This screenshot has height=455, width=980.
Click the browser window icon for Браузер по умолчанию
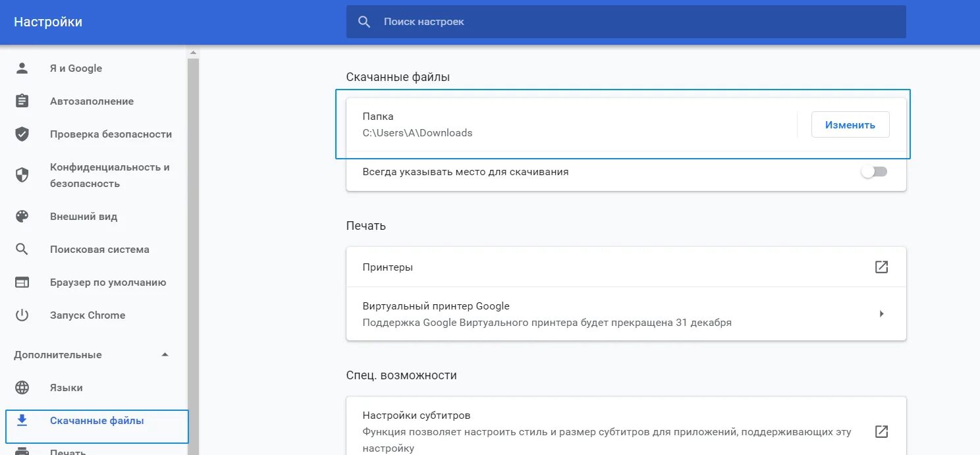tap(22, 282)
